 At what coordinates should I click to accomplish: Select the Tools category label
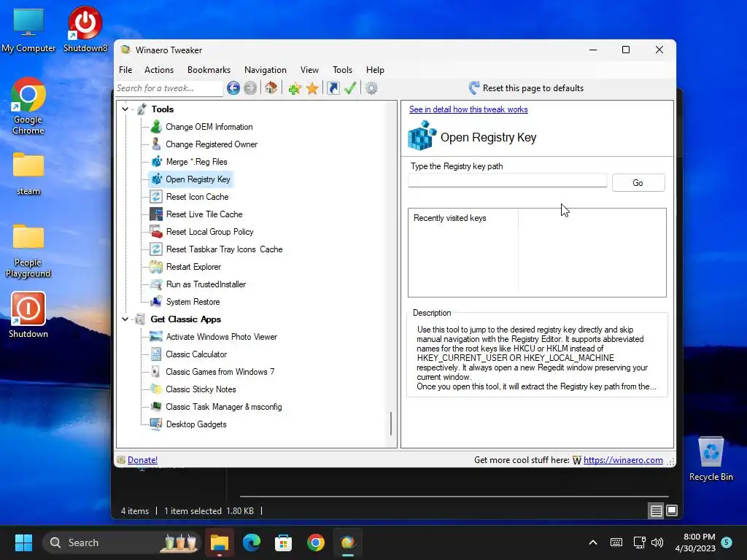coord(163,109)
